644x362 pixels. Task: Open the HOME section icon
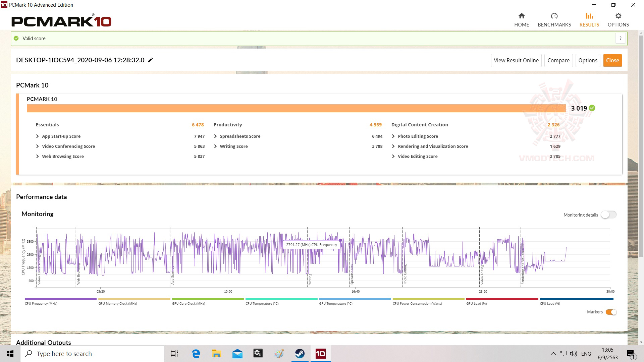[x=521, y=16]
